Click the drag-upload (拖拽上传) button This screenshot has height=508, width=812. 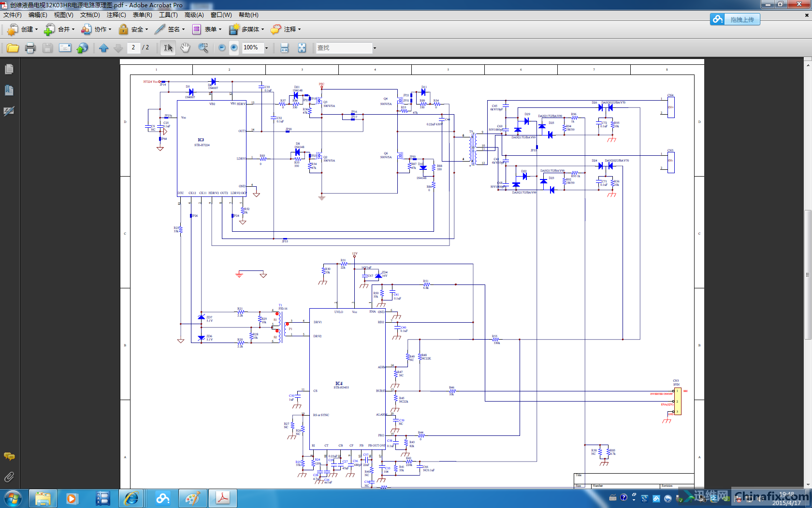(735, 19)
